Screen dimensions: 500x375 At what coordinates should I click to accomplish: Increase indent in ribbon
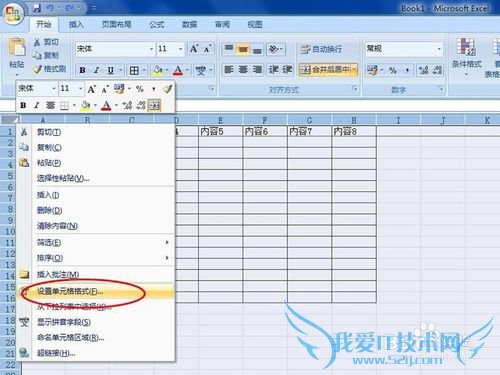[287, 70]
